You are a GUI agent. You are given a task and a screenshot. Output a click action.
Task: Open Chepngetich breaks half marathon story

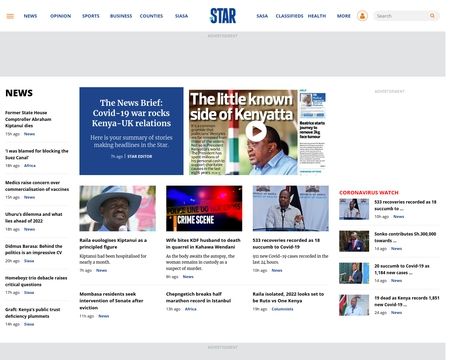pos(198,297)
